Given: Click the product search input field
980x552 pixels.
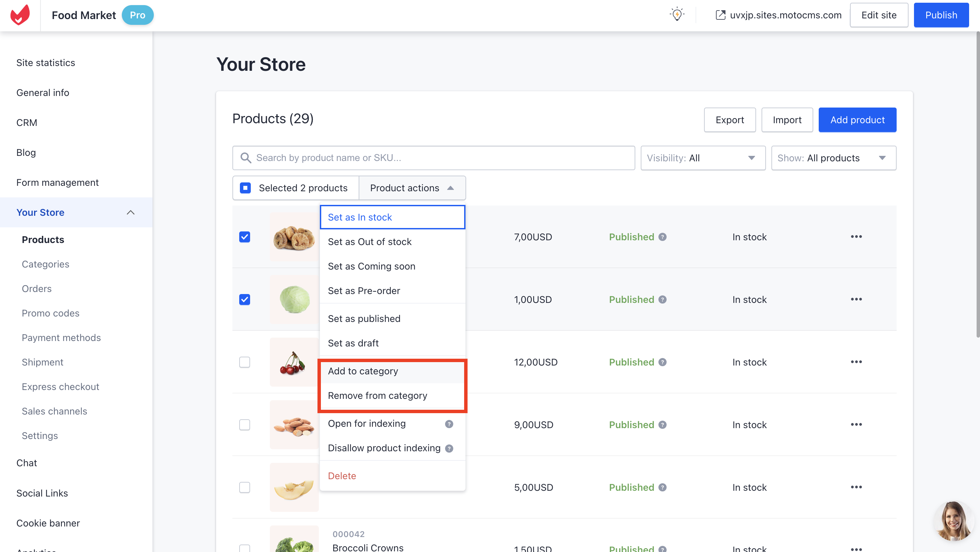Looking at the screenshot, I should tap(433, 158).
